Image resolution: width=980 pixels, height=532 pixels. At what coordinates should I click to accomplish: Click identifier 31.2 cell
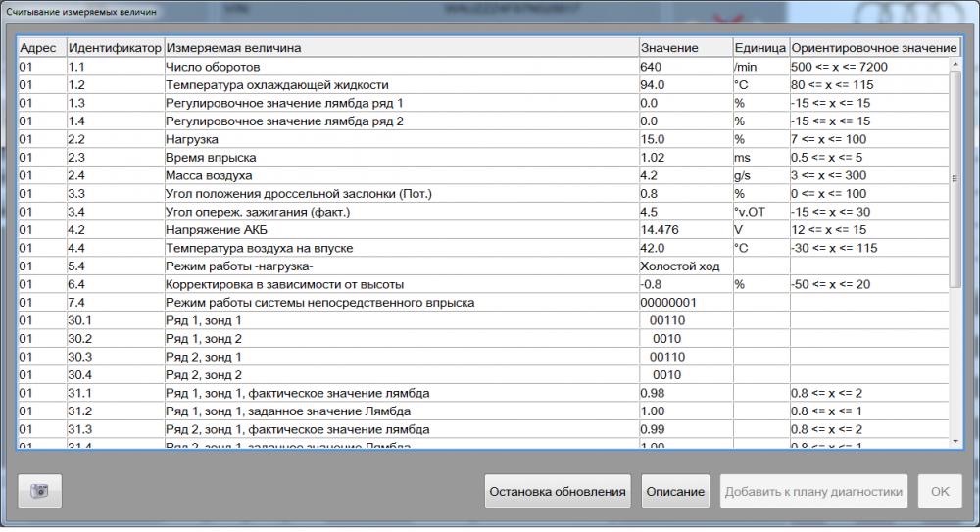(115, 411)
